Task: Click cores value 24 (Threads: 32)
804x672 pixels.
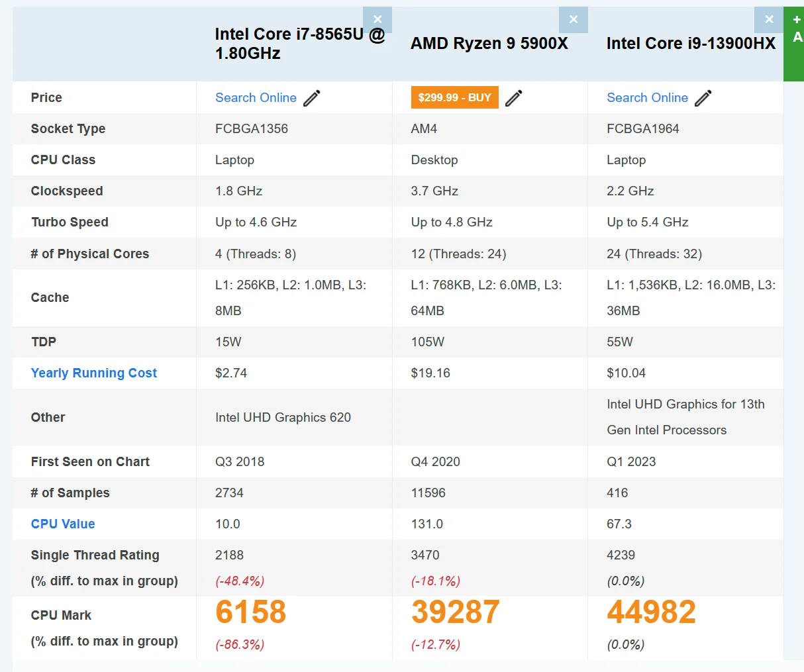Action: (x=654, y=254)
